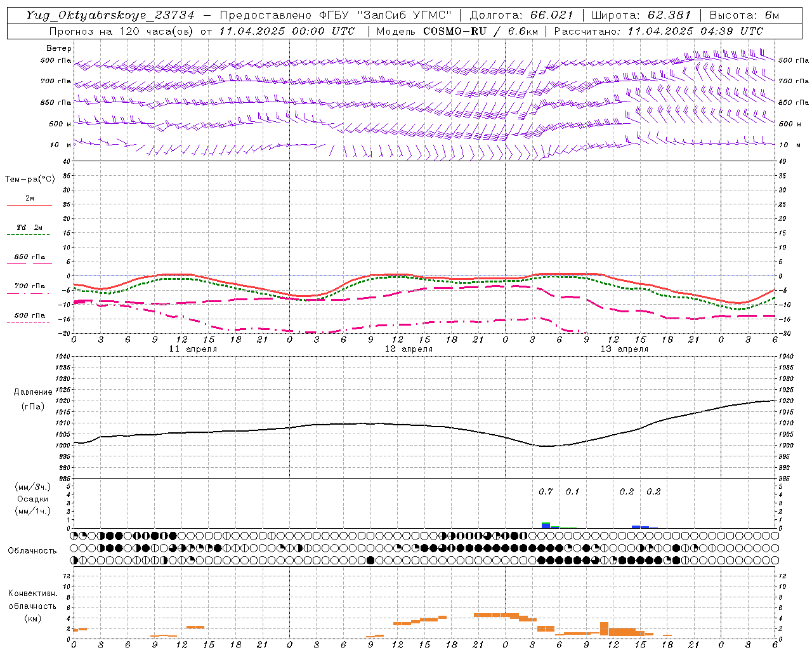Click the Модель COSMO-RU / 6.6км label
Viewport: 812px width, 650px height.
coord(457,31)
